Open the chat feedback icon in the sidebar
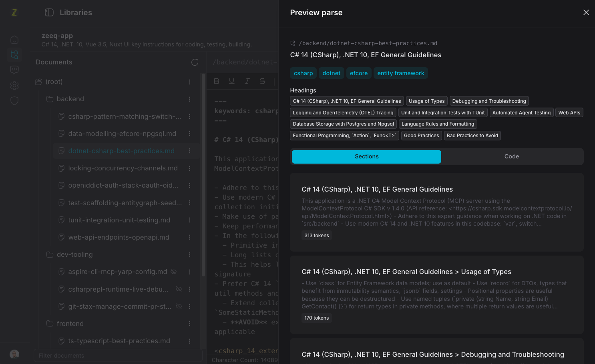 tap(14, 70)
